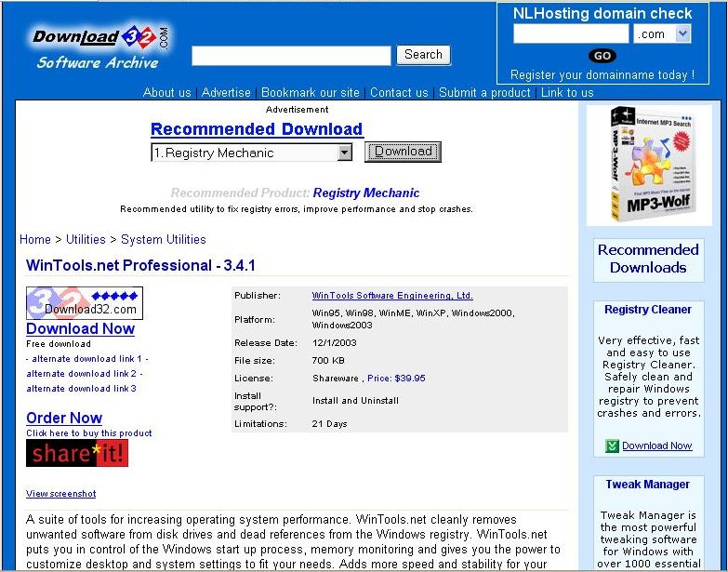Open Submit a product page
Viewport: 728px width, 572px height.
coord(484,92)
